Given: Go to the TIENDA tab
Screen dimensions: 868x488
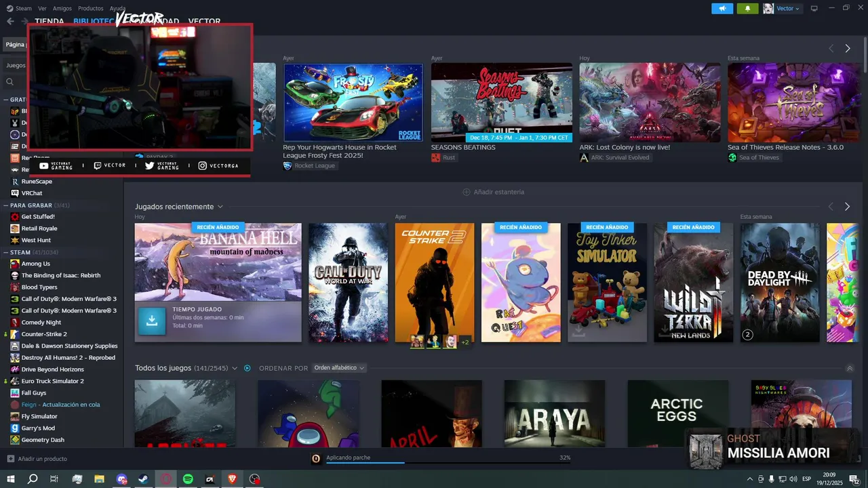Looking at the screenshot, I should 49,22.
